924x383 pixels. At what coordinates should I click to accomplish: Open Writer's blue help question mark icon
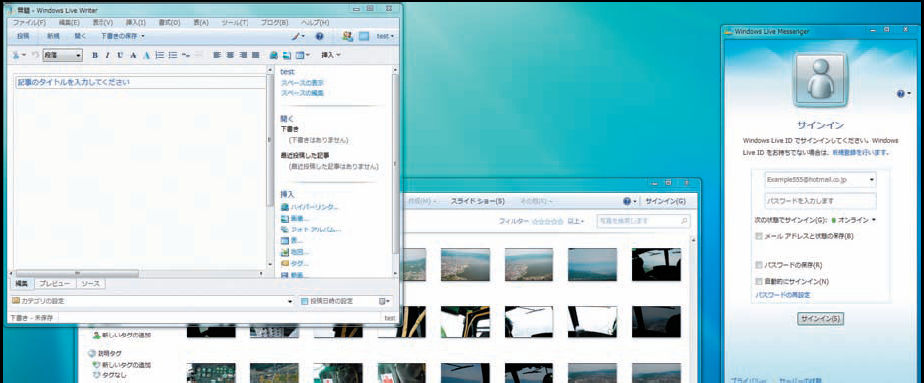click(x=319, y=37)
